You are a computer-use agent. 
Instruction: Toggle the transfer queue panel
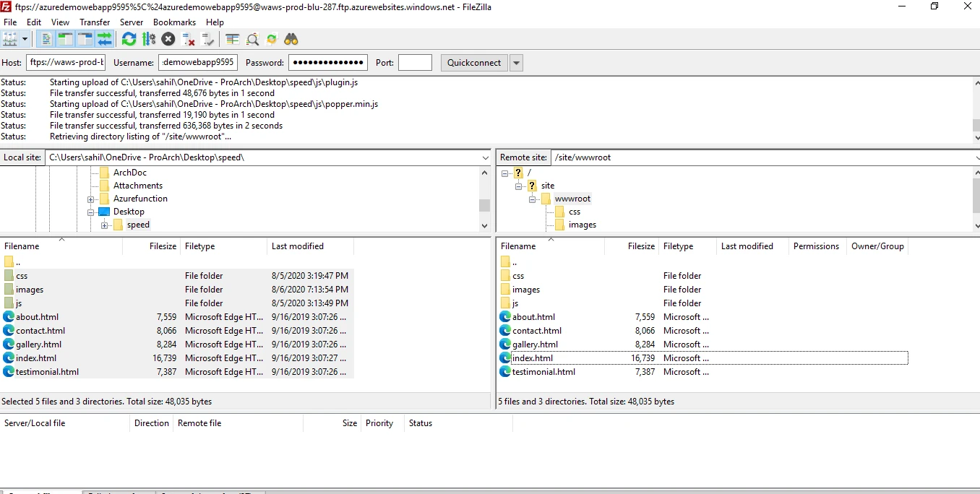pos(104,39)
